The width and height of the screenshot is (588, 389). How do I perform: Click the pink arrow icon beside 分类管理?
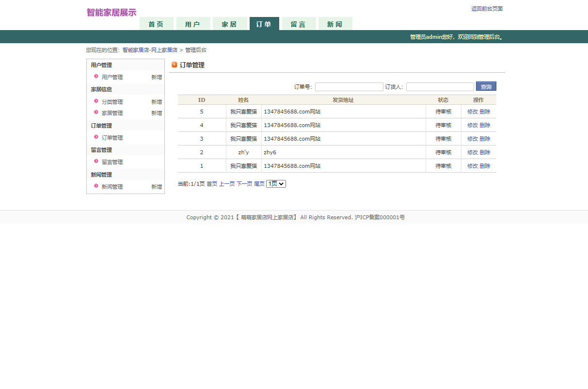96,101
